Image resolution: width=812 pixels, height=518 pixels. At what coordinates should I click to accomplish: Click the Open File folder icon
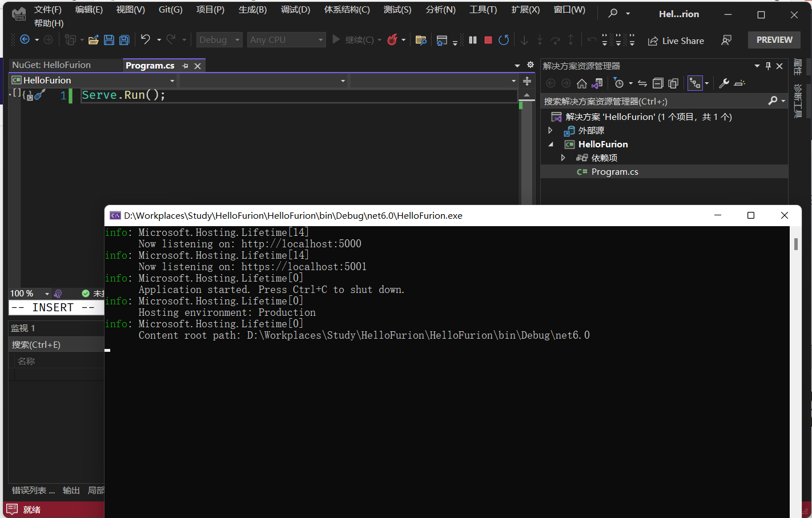pyautogui.click(x=94, y=40)
